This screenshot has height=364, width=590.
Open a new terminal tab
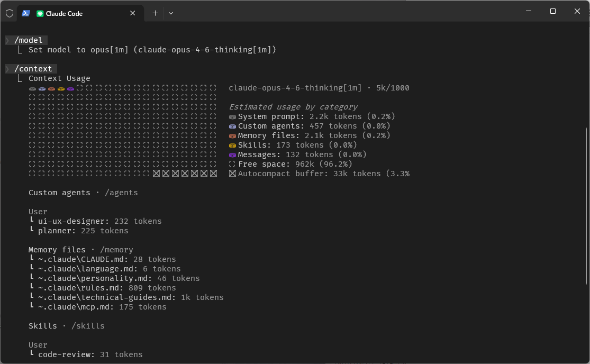click(155, 14)
